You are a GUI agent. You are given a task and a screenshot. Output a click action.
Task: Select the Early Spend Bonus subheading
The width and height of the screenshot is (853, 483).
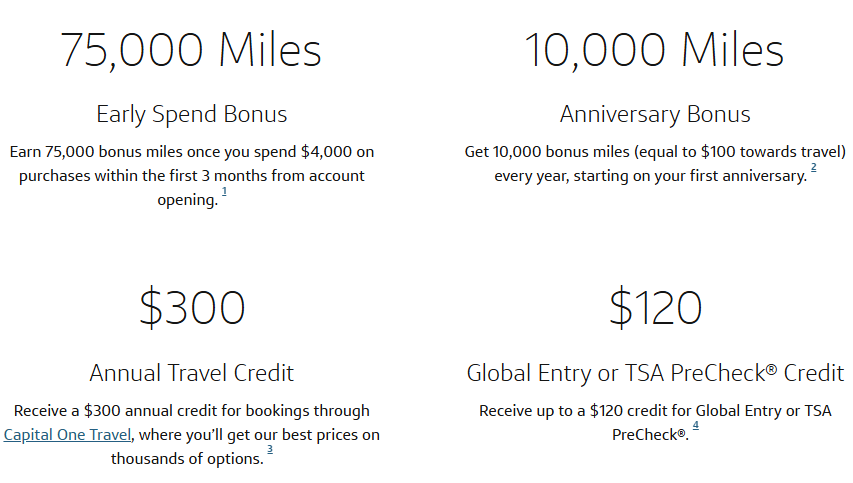tap(191, 114)
